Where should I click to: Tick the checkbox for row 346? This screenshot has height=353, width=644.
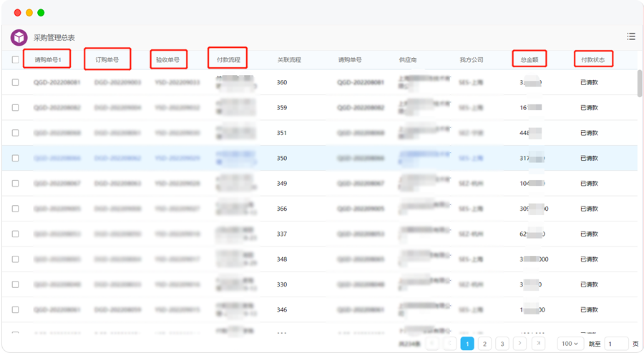point(15,309)
